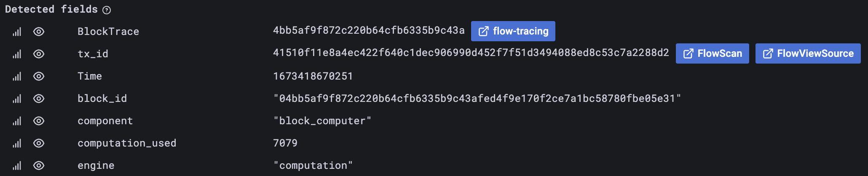Show ad-hoc statistics for BlockTrace field
868x176 pixels.
click(x=17, y=32)
